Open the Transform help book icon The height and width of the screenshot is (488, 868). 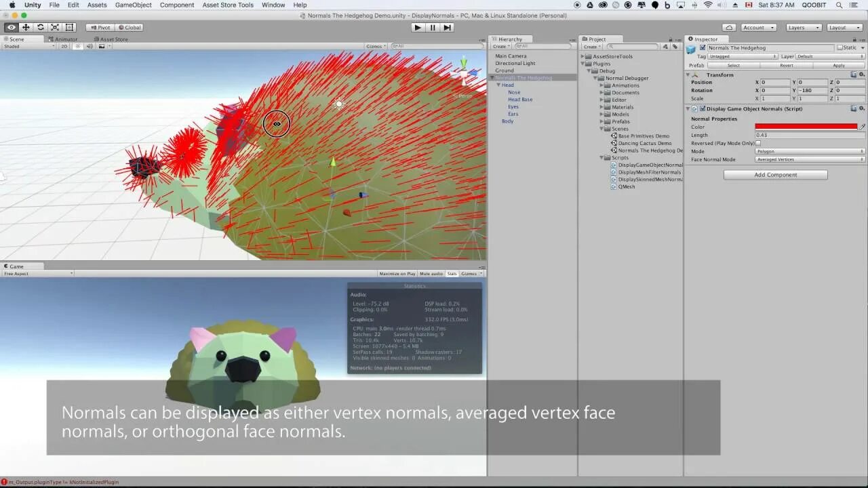(854, 75)
